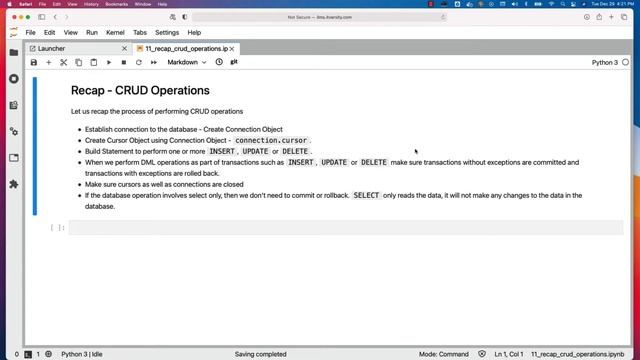This screenshot has height=360, width=640.
Task: Click Ln 1, Col 1 status entry
Action: (x=509, y=354)
